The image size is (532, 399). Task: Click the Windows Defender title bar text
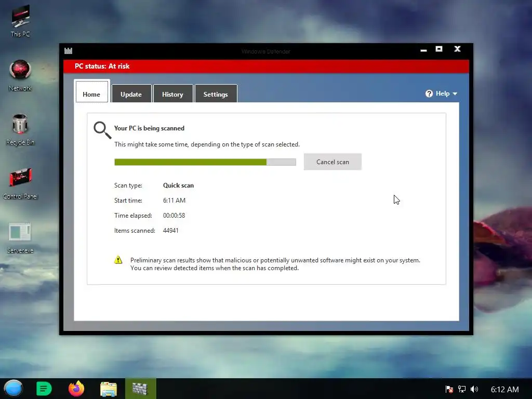[266, 51]
